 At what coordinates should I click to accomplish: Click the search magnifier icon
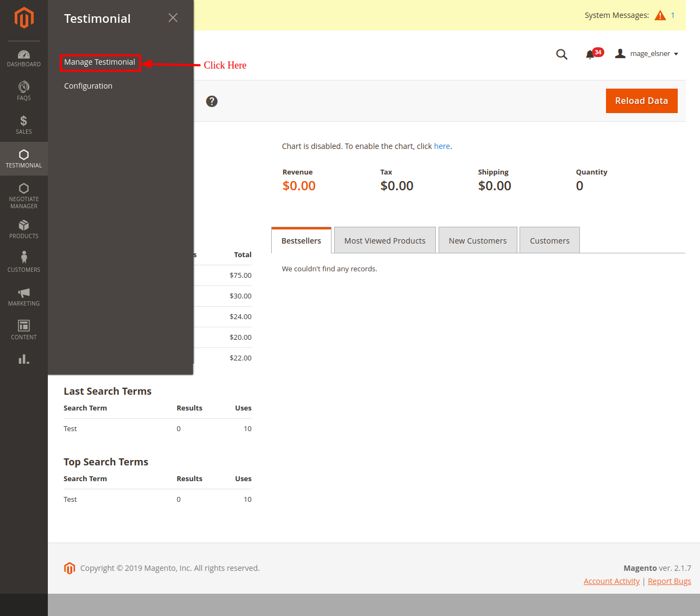[561, 54]
